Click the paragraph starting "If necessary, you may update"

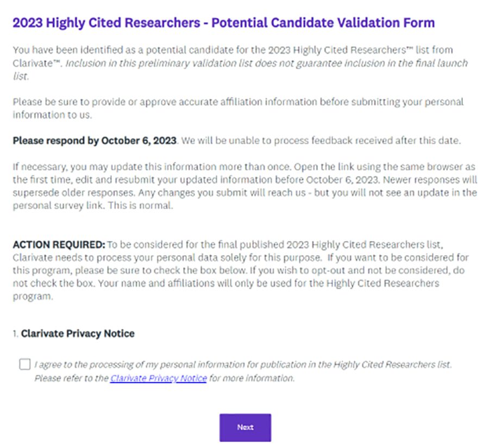tap(245, 186)
